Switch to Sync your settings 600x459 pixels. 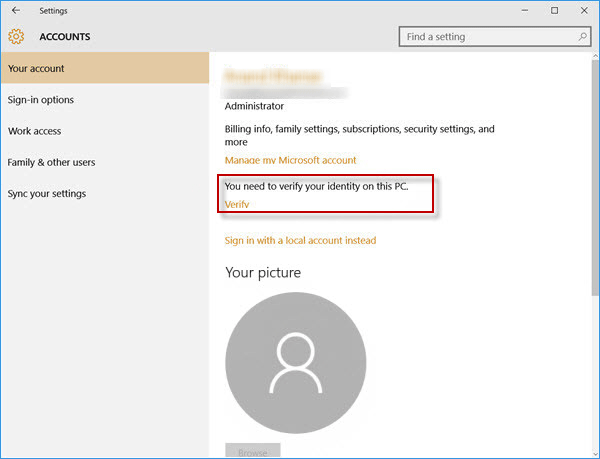click(x=47, y=193)
